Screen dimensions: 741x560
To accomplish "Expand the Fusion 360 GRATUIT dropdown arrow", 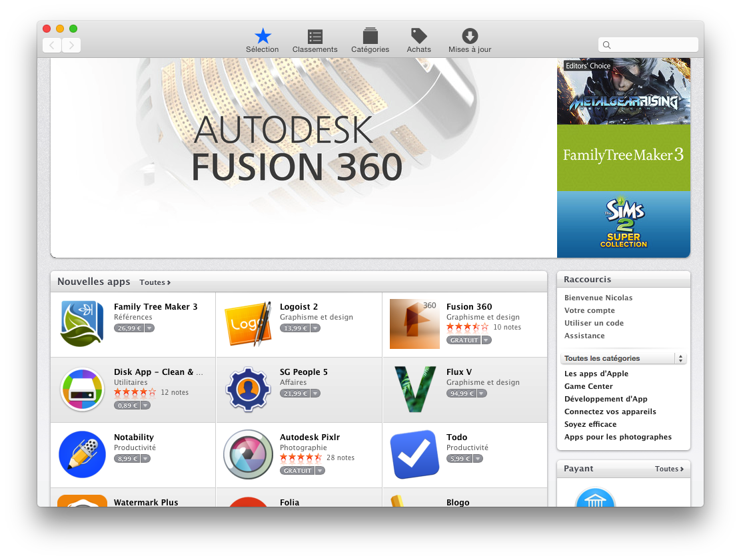I will [486, 340].
